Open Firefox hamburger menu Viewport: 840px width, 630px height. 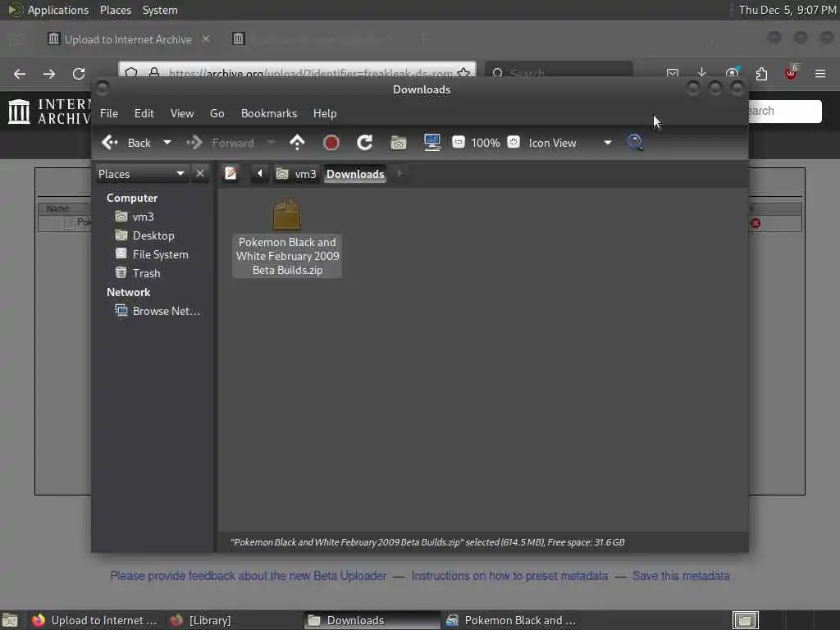(x=820, y=73)
